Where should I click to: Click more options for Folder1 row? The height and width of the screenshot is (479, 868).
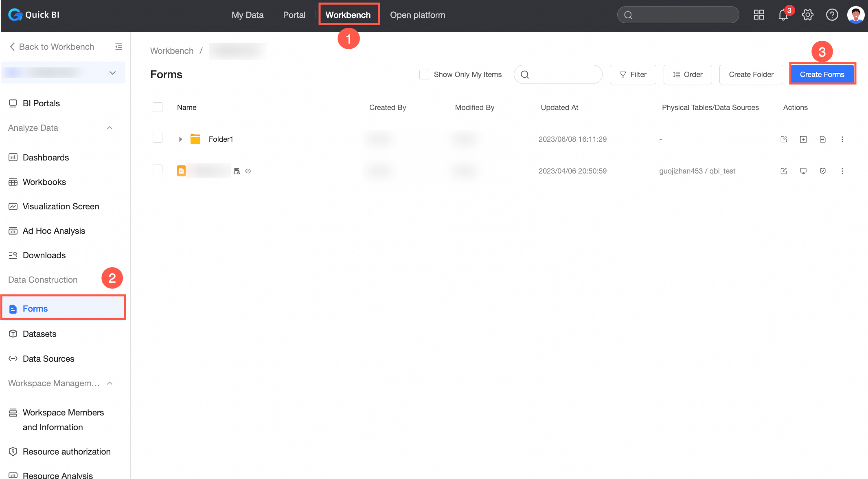tap(842, 139)
